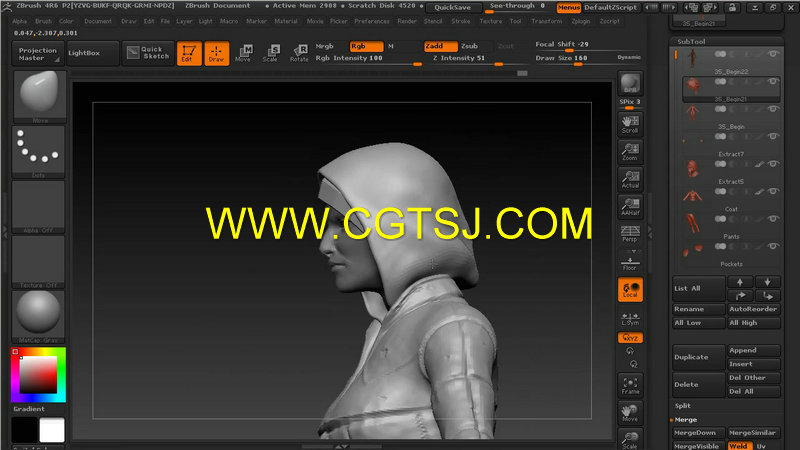Image resolution: width=800 pixels, height=450 pixels.
Task: Click the QuickSave button
Action: (x=453, y=8)
